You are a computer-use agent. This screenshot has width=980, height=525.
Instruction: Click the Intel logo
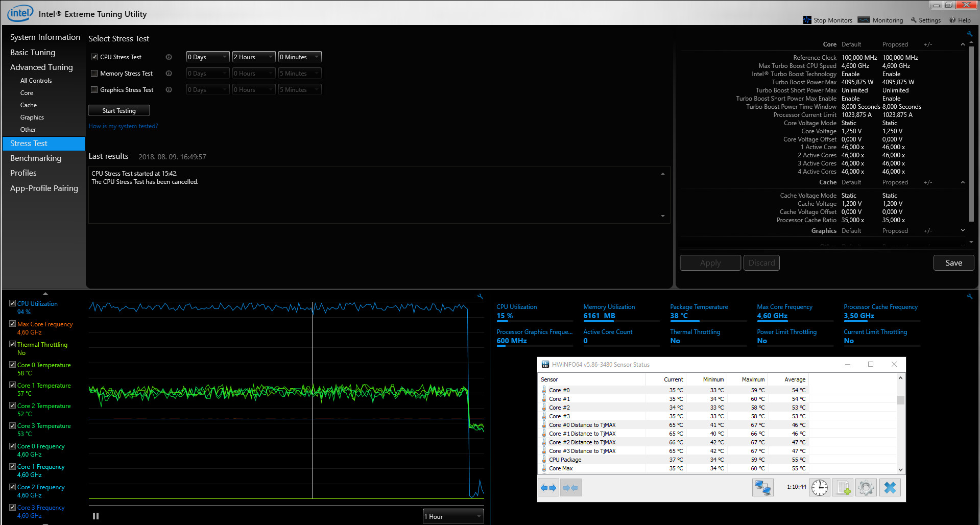19,13
